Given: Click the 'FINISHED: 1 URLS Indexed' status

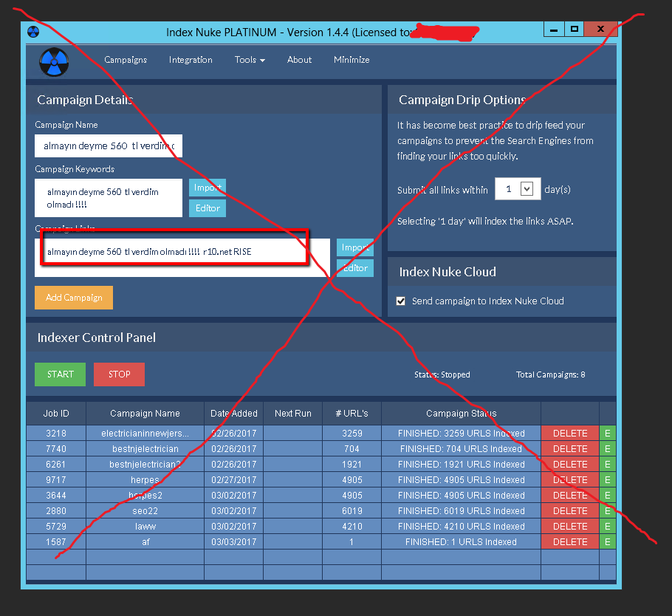Looking at the screenshot, I should click(x=461, y=541).
